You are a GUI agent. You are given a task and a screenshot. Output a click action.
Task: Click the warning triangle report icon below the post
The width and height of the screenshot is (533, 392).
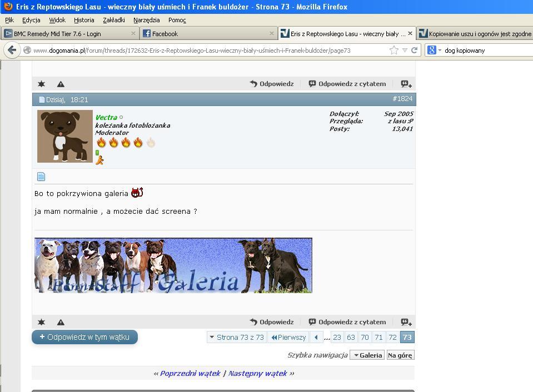tap(61, 322)
